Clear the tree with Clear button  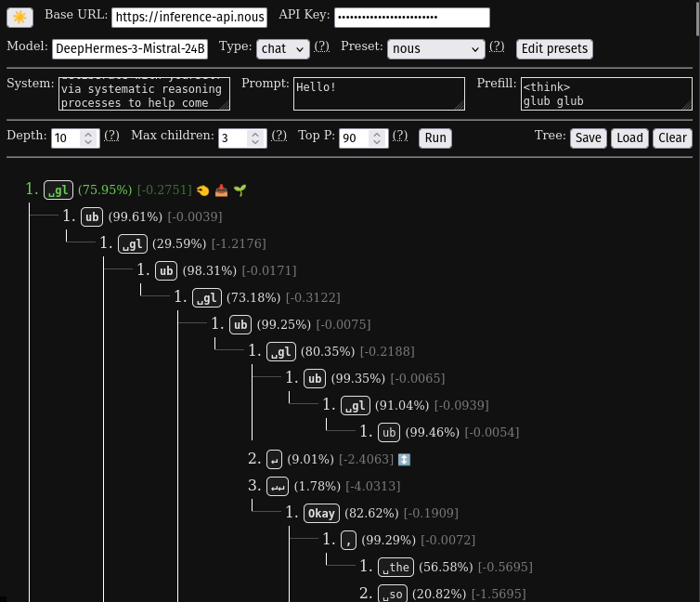672,137
